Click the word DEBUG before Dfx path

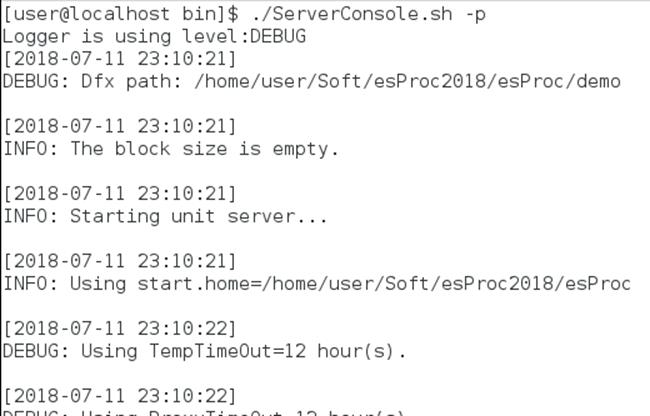pos(30,81)
